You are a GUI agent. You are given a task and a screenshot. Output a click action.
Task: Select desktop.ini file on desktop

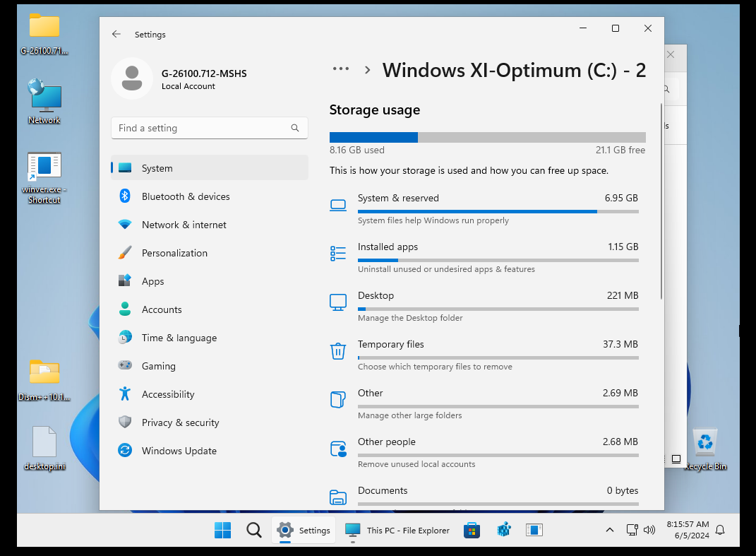click(x=44, y=449)
